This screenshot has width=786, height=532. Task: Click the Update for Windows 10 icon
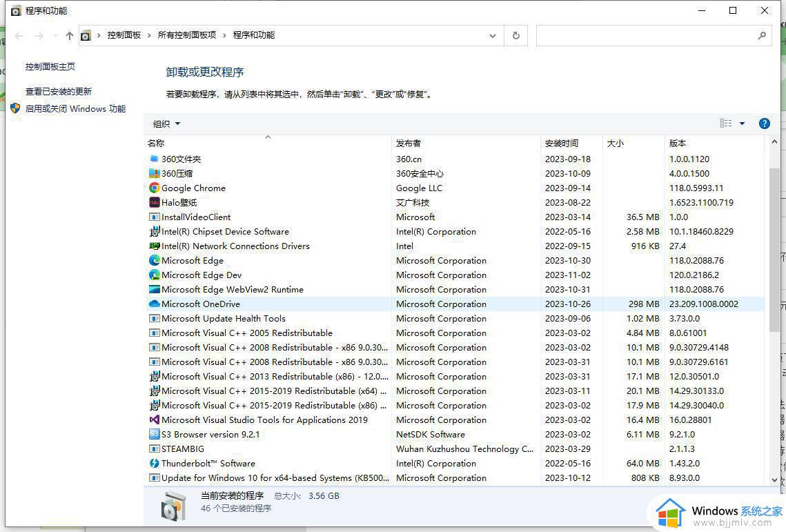point(155,478)
